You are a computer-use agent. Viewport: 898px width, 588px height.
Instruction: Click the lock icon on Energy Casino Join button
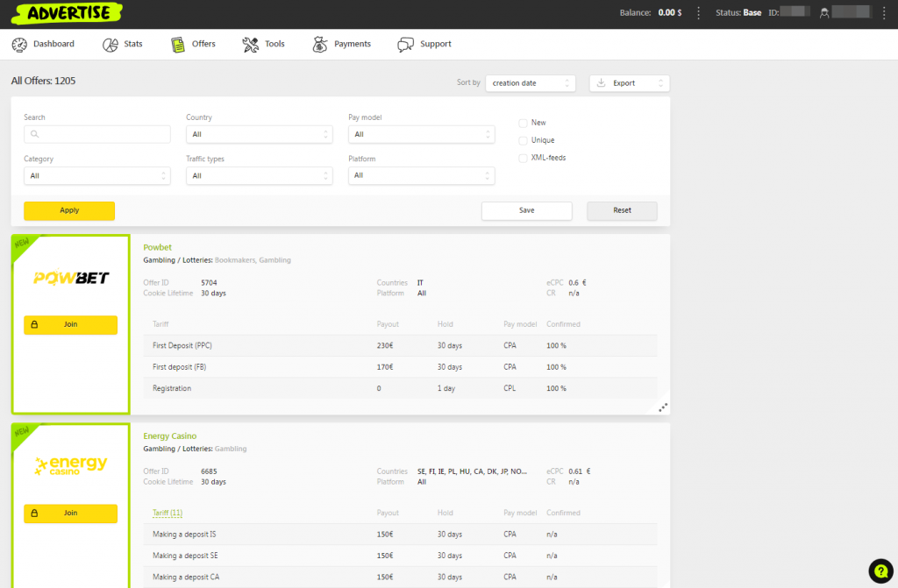pos(34,514)
